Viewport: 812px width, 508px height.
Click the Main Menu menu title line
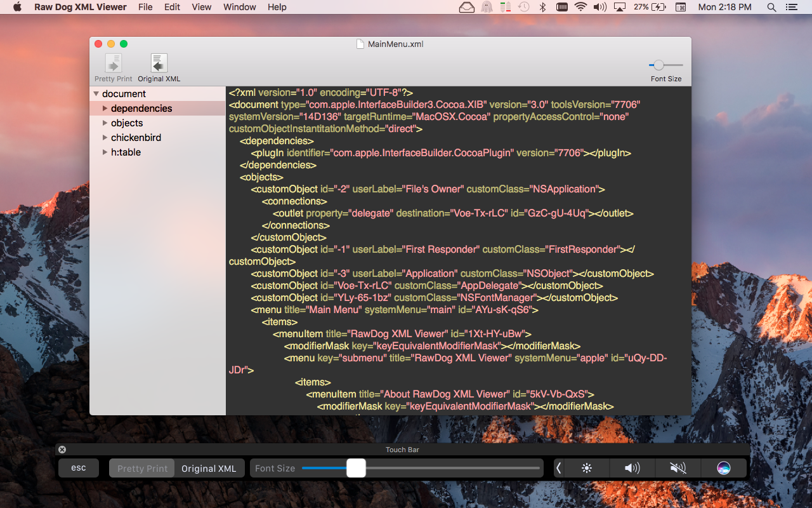pyautogui.click(x=395, y=310)
